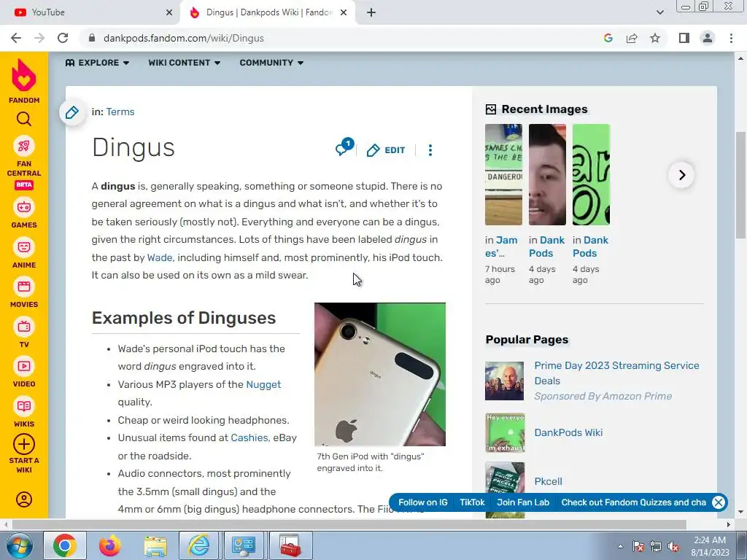Open the Terms category link
Screen dimensions: 747x560
click(120, 112)
